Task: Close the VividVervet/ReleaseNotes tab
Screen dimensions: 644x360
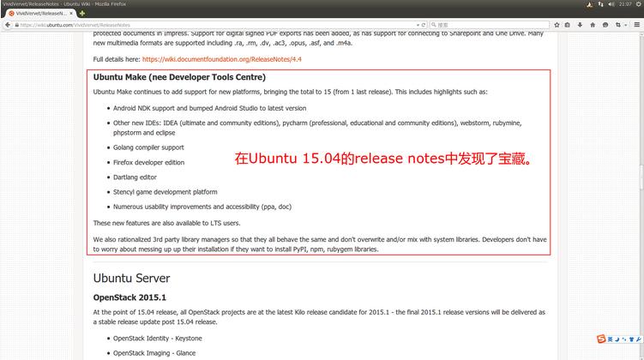Action: 71,13
